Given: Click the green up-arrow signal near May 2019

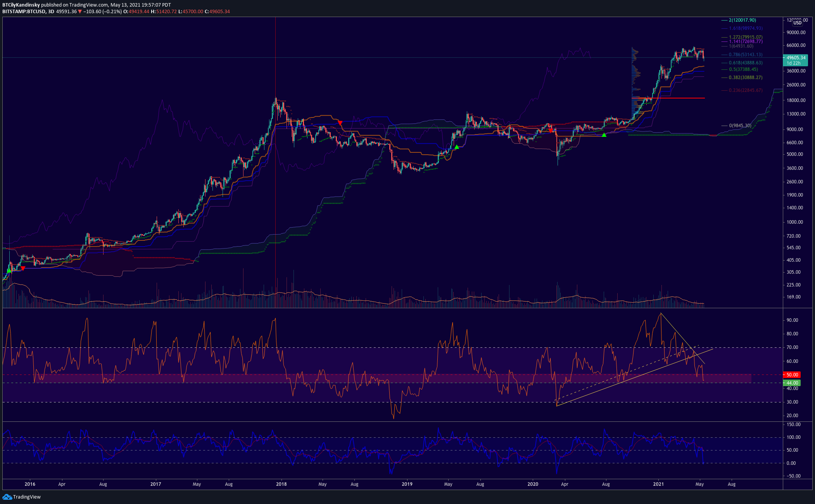Looking at the screenshot, I should point(457,147).
